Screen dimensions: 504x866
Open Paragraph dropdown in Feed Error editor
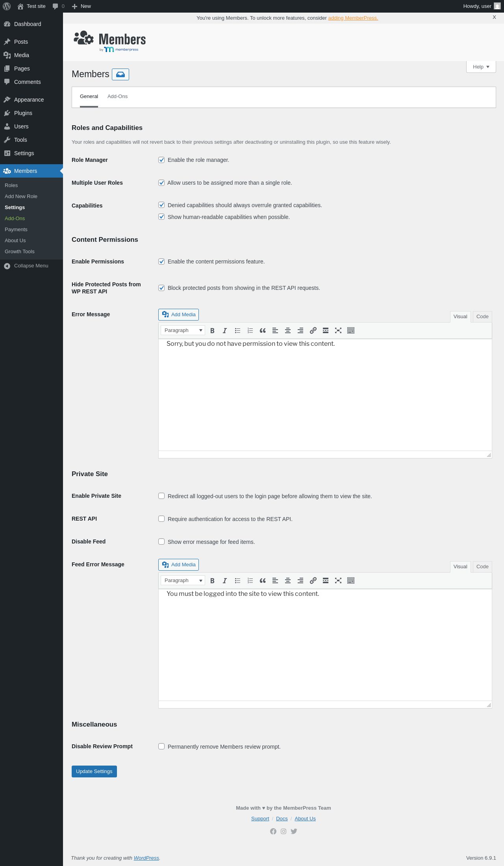183,580
